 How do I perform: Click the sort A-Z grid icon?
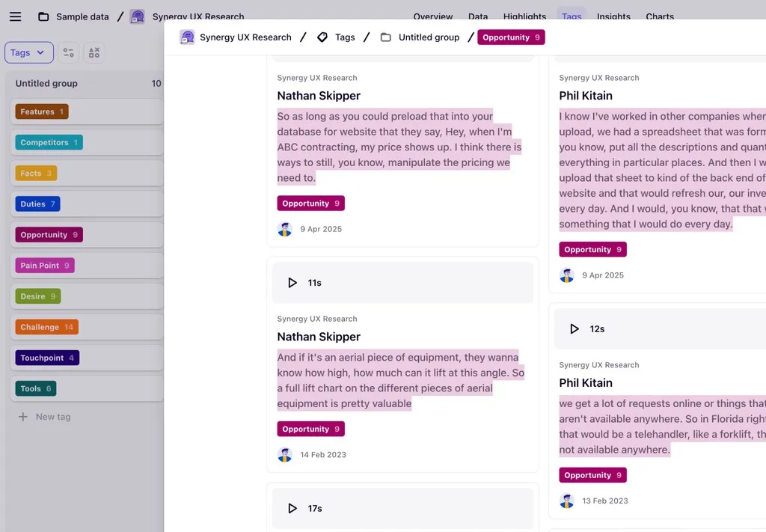(94, 52)
